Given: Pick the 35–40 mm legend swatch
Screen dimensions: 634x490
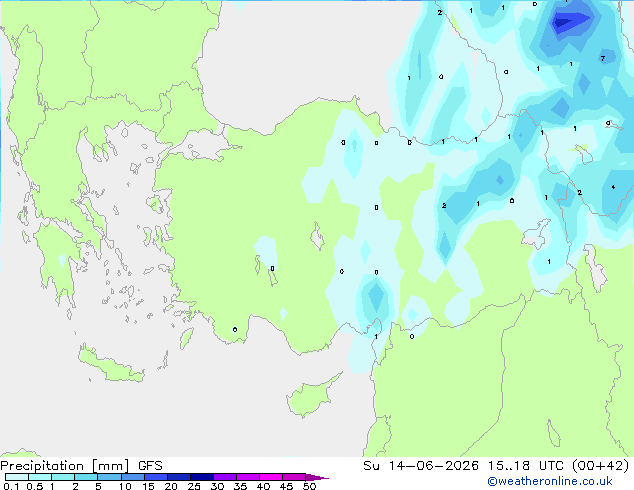Looking at the screenshot, I should pos(248,477).
